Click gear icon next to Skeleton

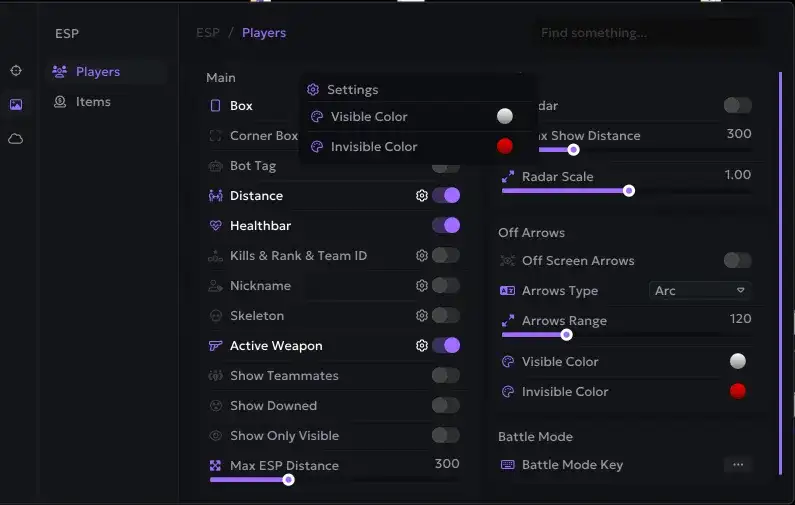(422, 316)
